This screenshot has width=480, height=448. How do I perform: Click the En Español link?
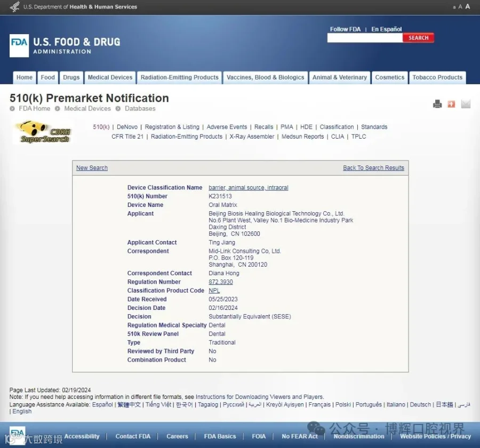click(x=386, y=29)
